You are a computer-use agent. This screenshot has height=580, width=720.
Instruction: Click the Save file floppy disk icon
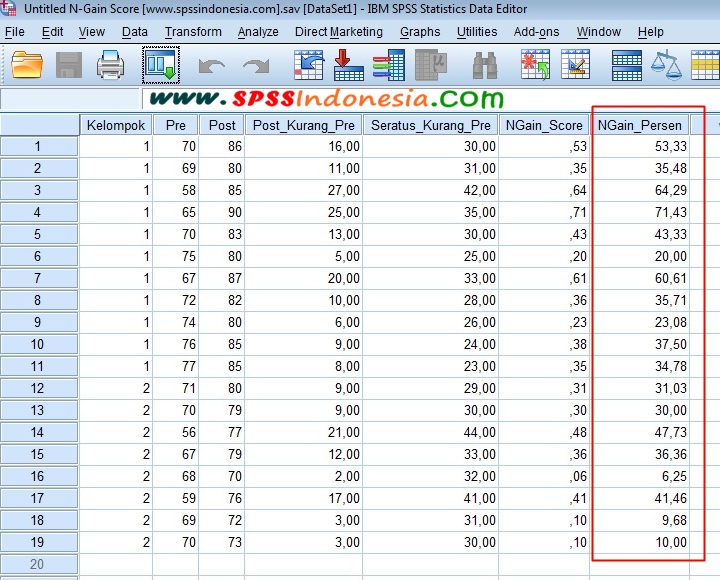click(69, 65)
